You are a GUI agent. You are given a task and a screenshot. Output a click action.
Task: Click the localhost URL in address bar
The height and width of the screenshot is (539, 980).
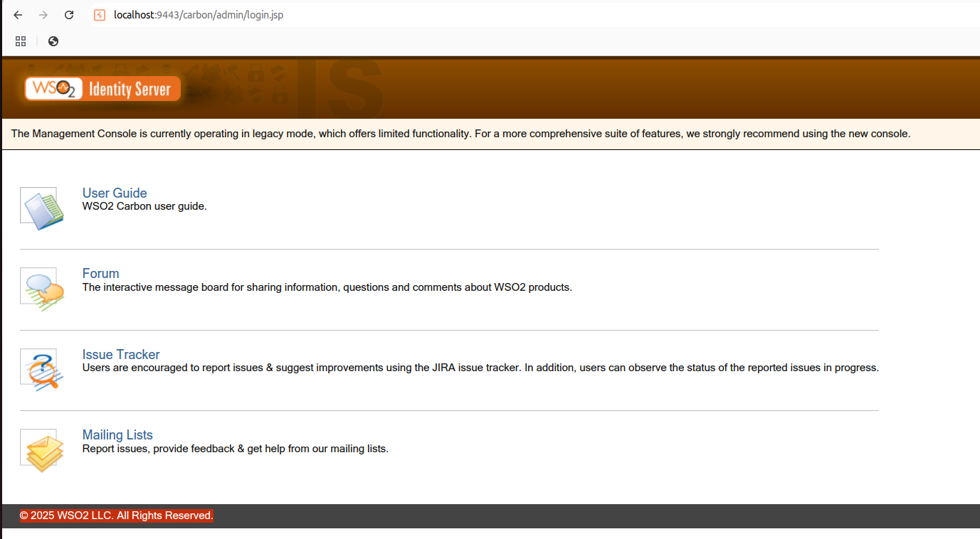(x=199, y=15)
